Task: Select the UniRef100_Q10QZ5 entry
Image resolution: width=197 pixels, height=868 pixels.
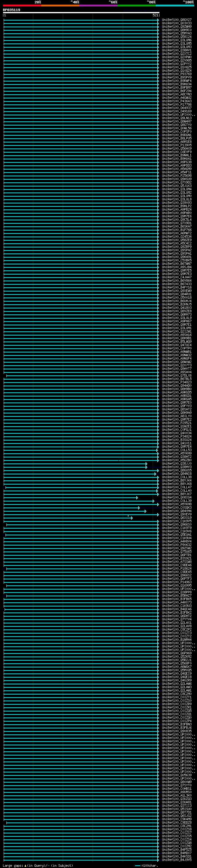Action: (176, 67)
